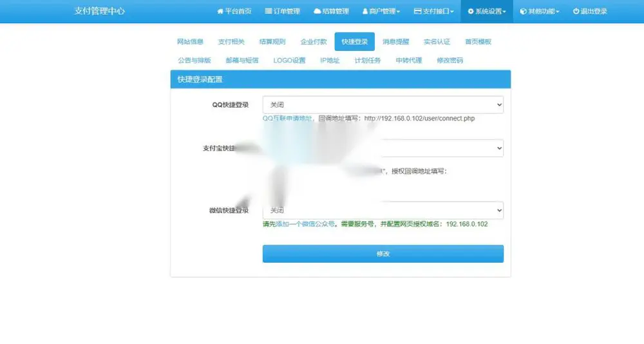Switch to the 中转代理 tab
The height and width of the screenshot is (344, 644).
[x=409, y=61]
